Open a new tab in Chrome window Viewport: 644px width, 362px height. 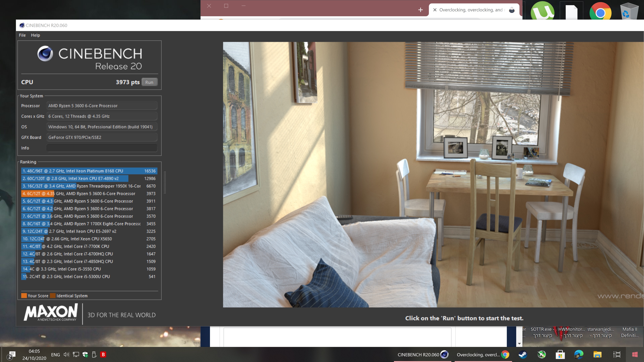420,10
